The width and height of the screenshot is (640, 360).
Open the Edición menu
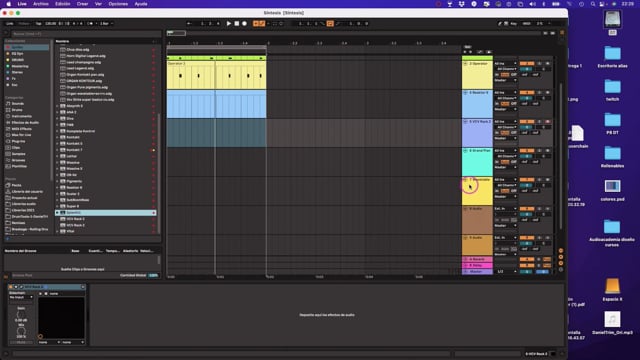62,4
